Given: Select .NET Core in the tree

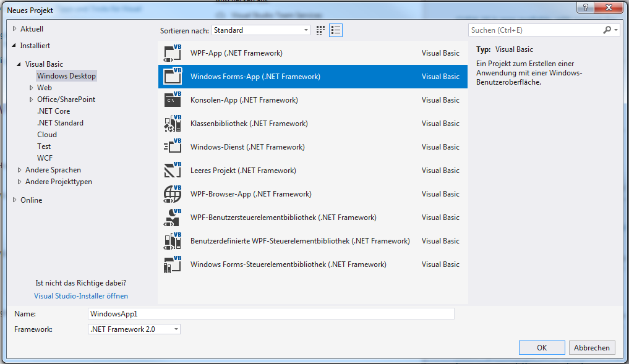Looking at the screenshot, I should click(x=53, y=111).
